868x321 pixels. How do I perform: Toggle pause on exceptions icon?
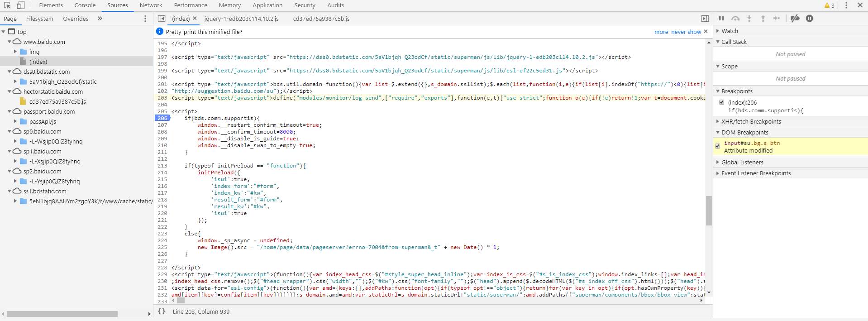810,19
